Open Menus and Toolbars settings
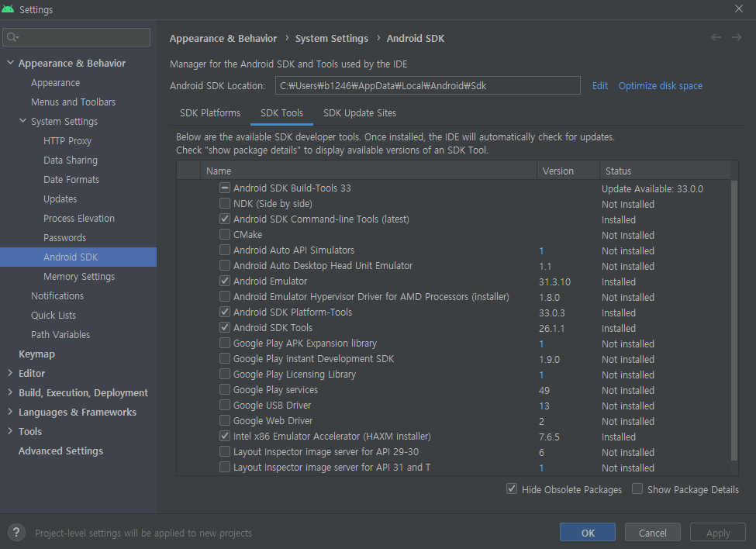Image resolution: width=756 pixels, height=549 pixels. [74, 102]
